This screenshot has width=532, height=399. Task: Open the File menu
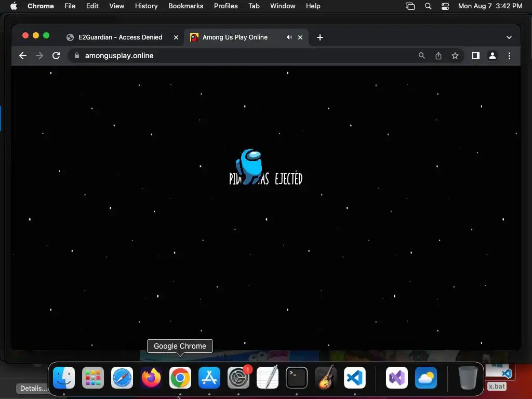[x=70, y=6]
